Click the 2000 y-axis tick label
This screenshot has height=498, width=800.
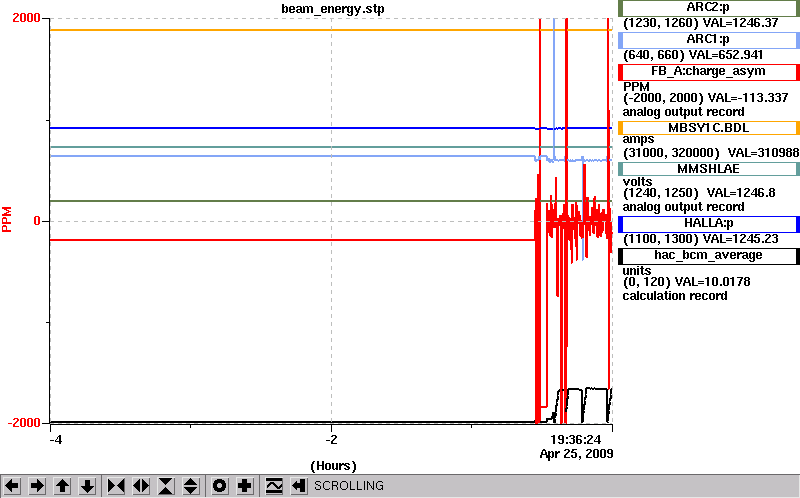click(26, 18)
